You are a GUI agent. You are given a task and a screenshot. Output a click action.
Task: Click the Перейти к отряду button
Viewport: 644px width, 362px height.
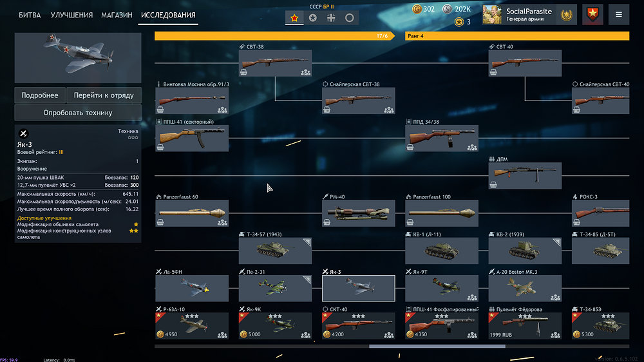104,95
